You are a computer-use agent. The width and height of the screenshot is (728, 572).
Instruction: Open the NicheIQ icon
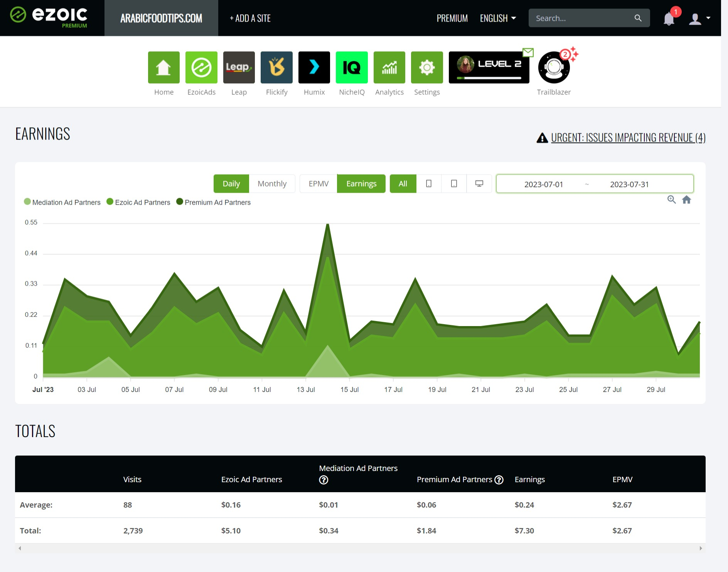click(352, 67)
